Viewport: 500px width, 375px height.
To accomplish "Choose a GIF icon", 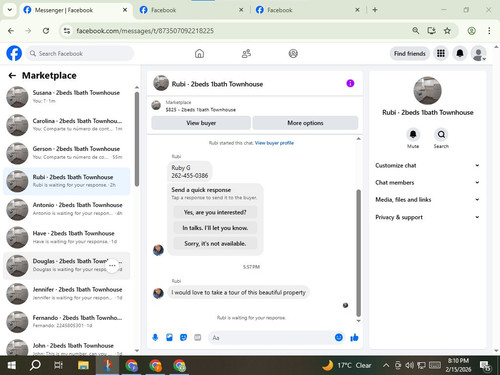I will [x=198, y=338].
